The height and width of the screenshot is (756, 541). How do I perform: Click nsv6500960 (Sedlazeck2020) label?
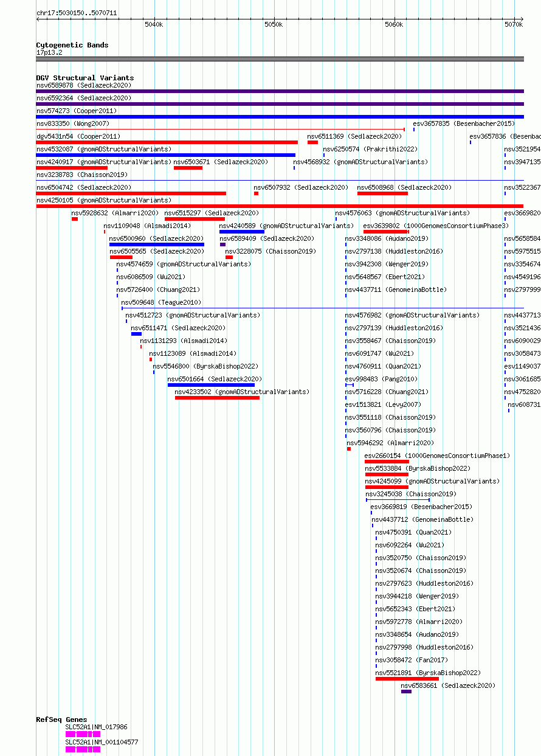157,238
